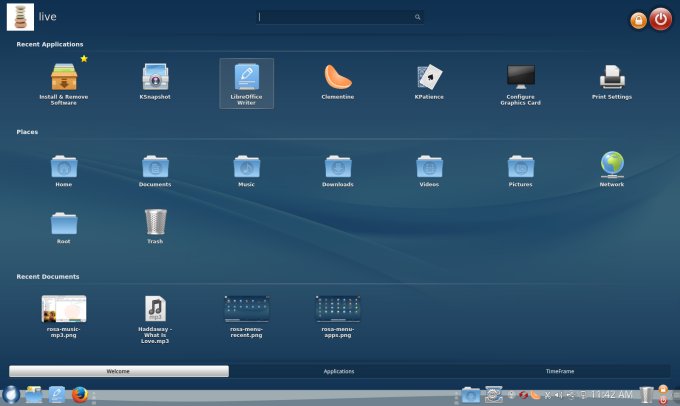
Task: Open LibreOffice Writer
Action: (246, 78)
